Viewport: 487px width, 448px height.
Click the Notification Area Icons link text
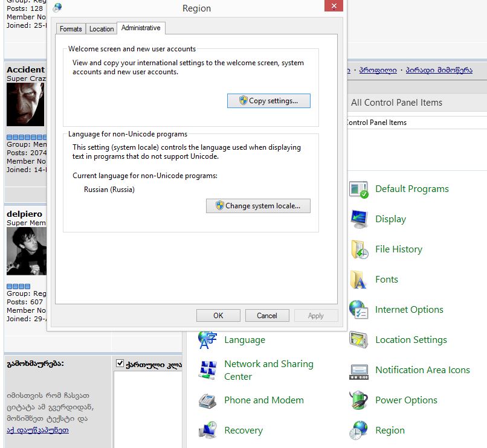[423, 370]
